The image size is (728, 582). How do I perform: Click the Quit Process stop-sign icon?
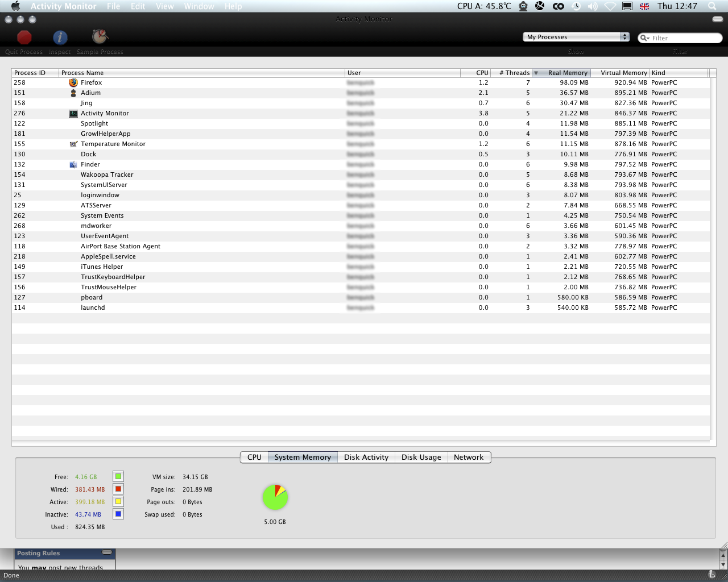pos(24,38)
